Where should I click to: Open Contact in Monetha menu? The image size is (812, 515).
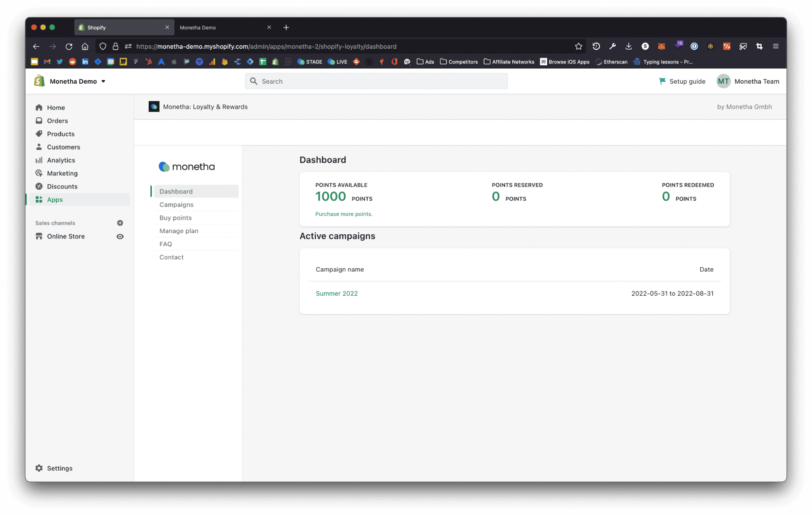196,257
